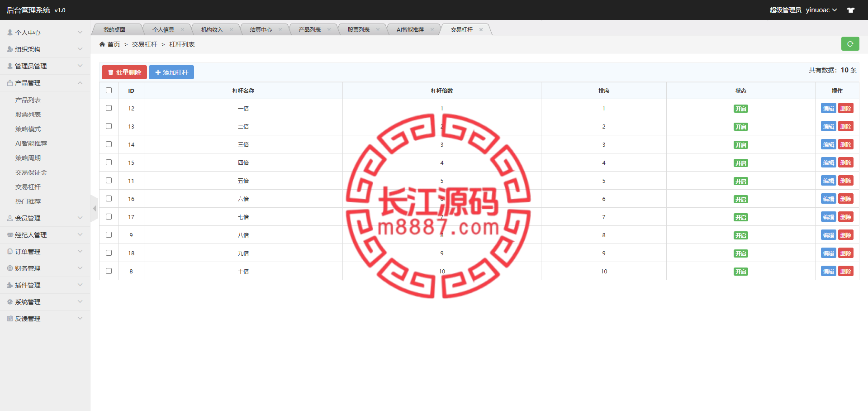Open the yinuoac user dropdown
Viewport: 868px width, 411px height.
click(821, 10)
